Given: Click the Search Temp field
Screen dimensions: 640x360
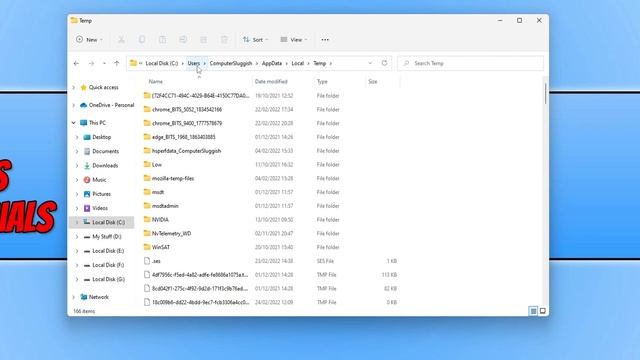Looking at the screenshot, I should (471, 63).
